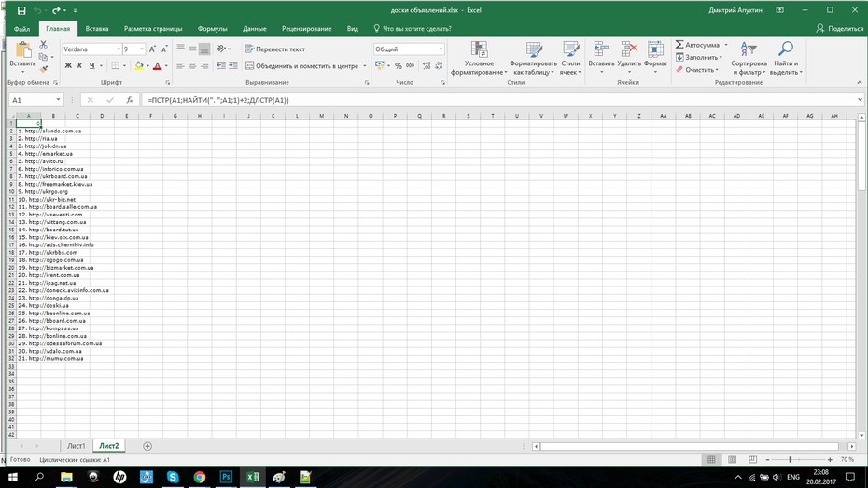This screenshot has height=488, width=868.
Task: Align text to the left
Action: pyautogui.click(x=180, y=66)
